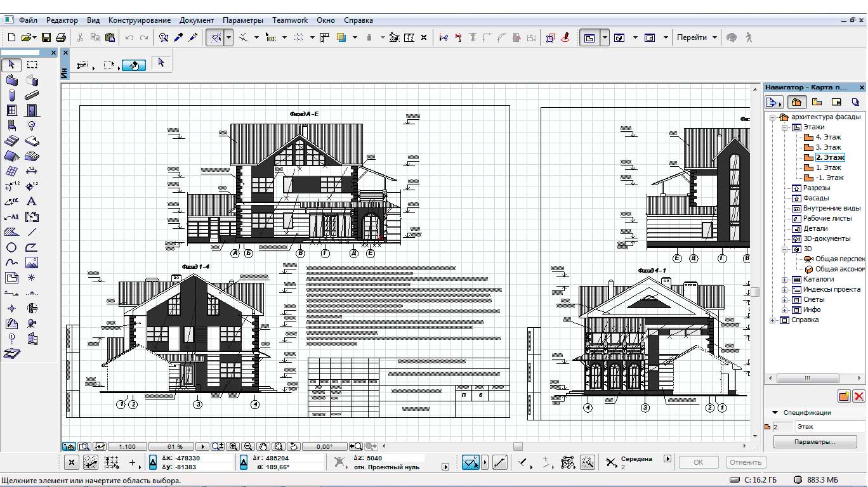Toggle the floor plan window button

589,37
